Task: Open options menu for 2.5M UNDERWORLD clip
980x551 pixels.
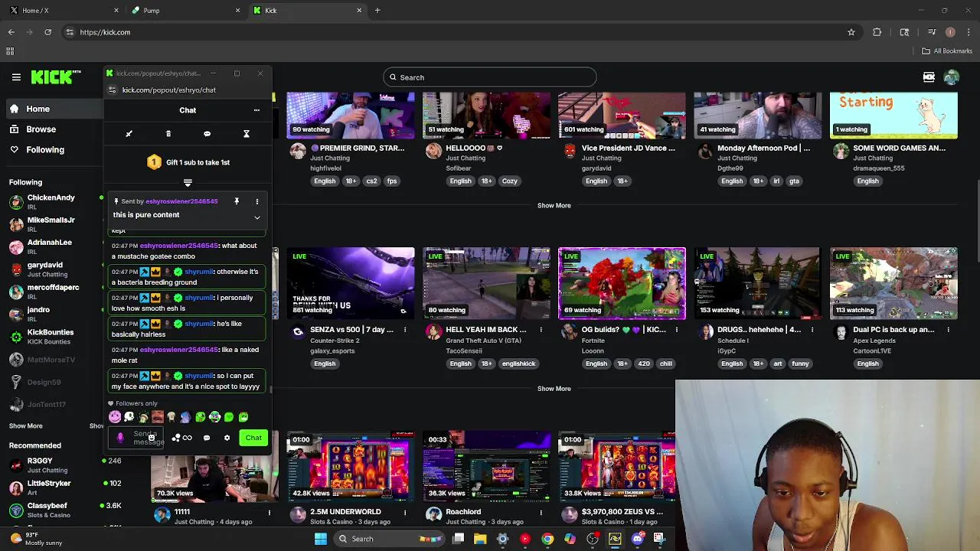Action: [405, 512]
